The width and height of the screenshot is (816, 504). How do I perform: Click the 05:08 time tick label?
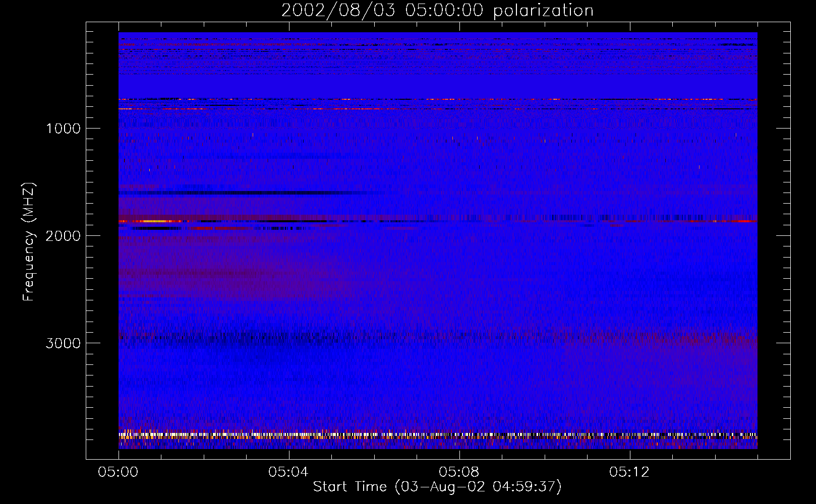[x=459, y=472]
